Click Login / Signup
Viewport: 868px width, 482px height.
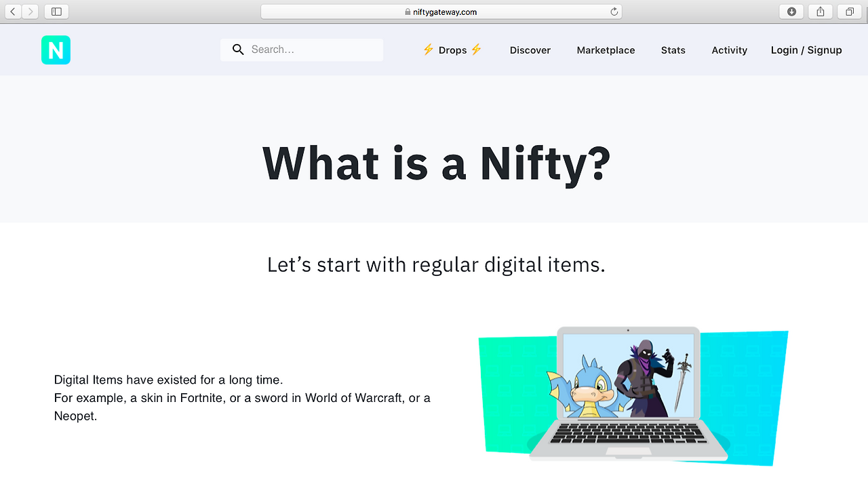(x=806, y=50)
